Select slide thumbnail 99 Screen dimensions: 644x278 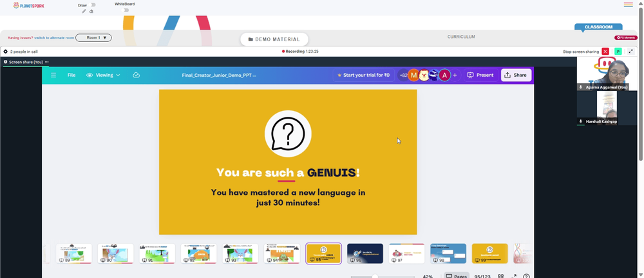[489, 253]
